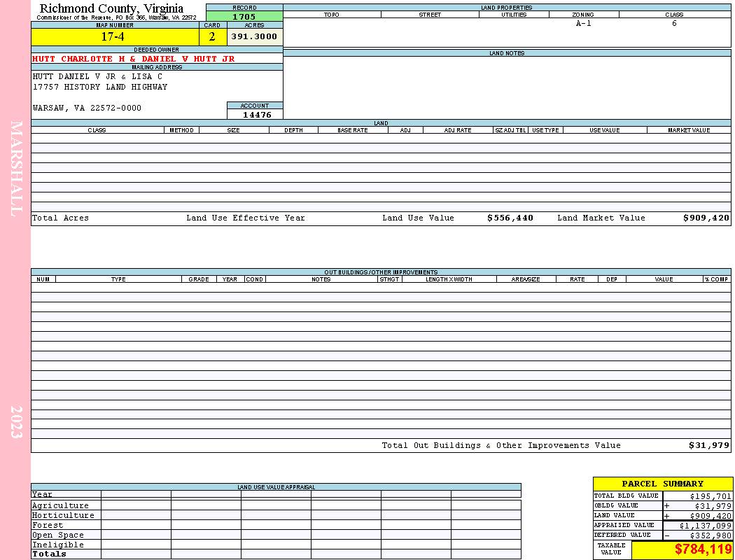
Task: Click the OBLDG Value $31,979 in Parcel Summary
Action: coord(713,506)
